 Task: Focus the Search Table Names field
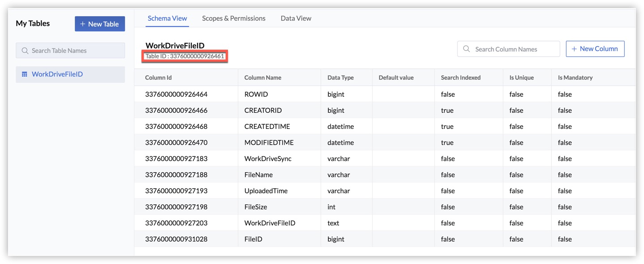click(74, 51)
